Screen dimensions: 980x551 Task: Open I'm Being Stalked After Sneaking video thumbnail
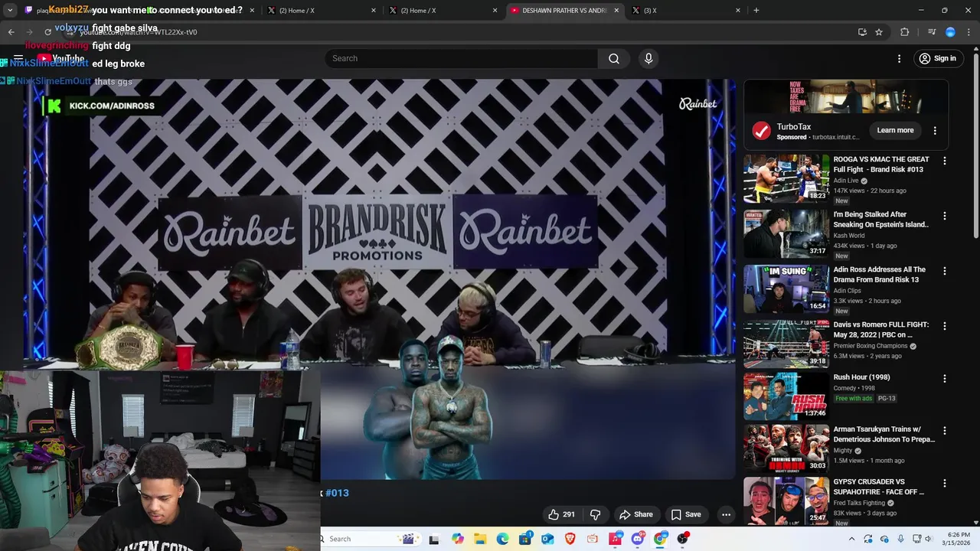click(x=786, y=233)
